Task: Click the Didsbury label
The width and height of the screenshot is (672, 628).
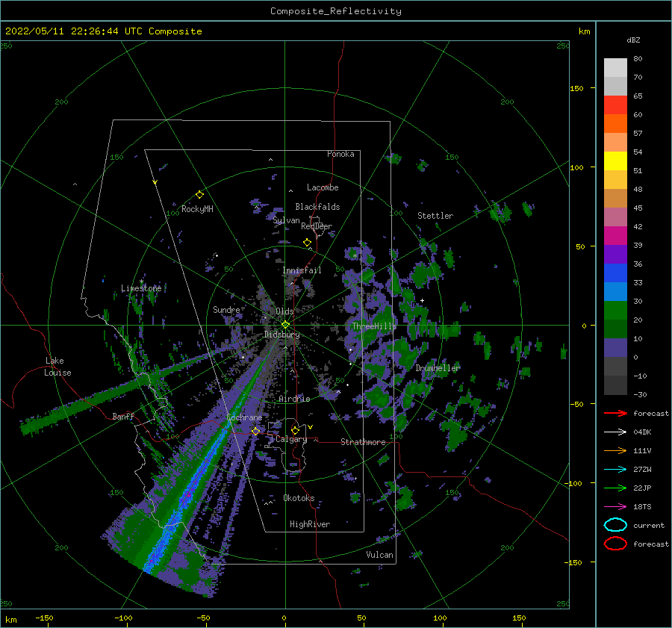Action: [x=282, y=335]
